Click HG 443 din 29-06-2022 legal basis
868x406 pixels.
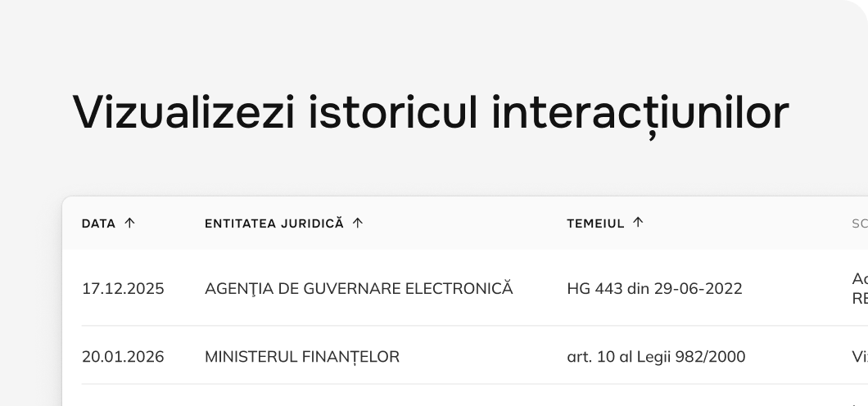pos(654,289)
